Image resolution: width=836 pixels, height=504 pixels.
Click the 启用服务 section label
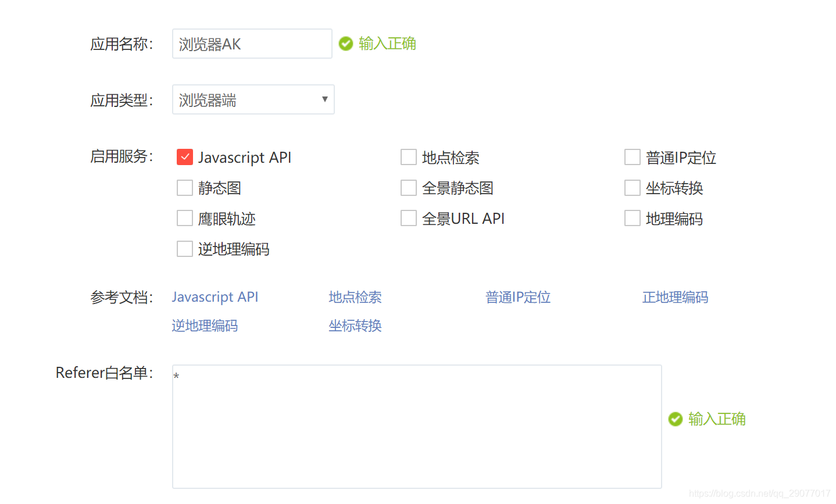122,156
